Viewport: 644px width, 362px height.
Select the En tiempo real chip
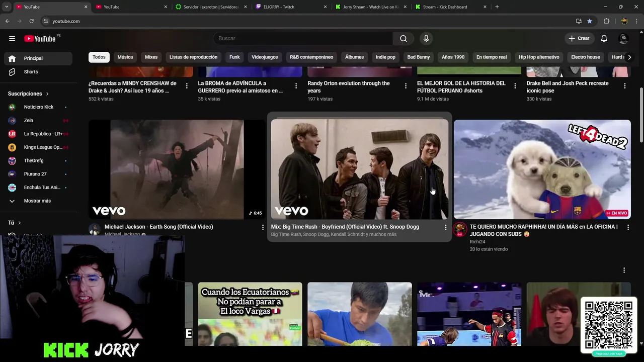(492, 57)
